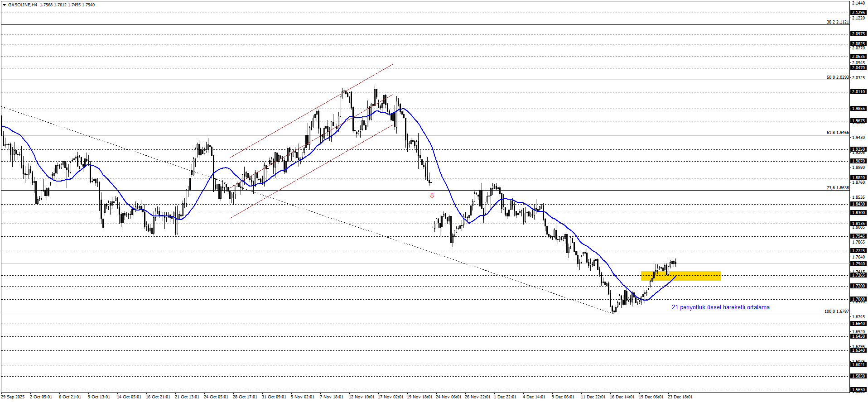Click the 1.7365 price level tag
Viewport: 868px width, 402px height.
point(858,275)
